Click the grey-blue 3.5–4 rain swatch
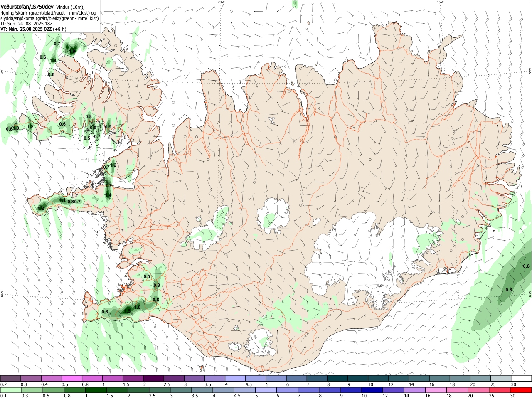Viewport: 532px width, 399px height. [x=202, y=390]
